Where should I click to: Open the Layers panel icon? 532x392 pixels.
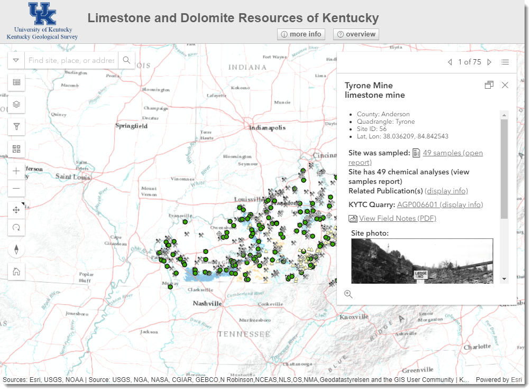click(x=16, y=105)
